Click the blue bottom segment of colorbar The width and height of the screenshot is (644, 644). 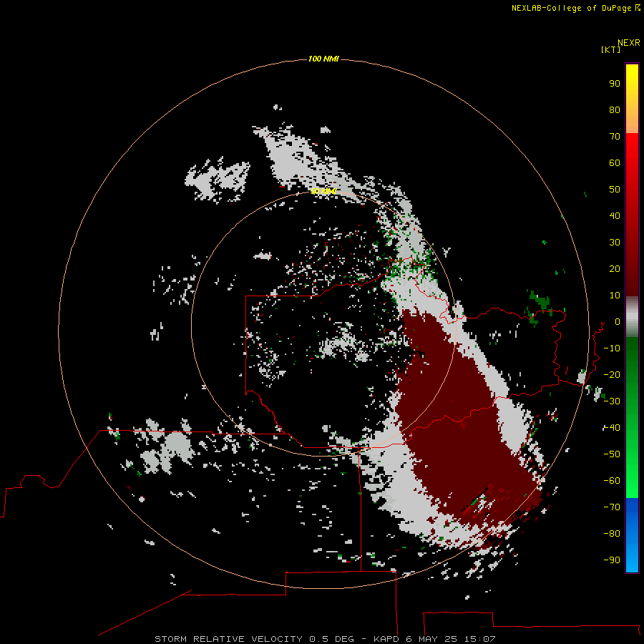[x=632, y=535]
